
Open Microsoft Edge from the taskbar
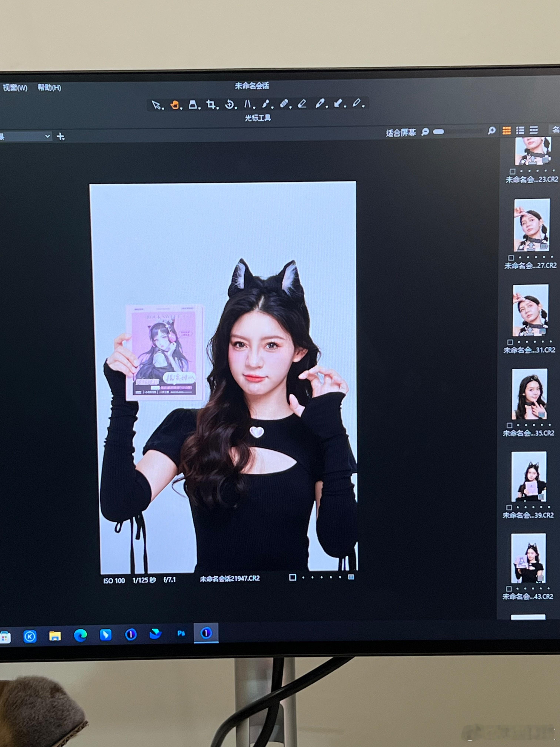pyautogui.click(x=80, y=635)
